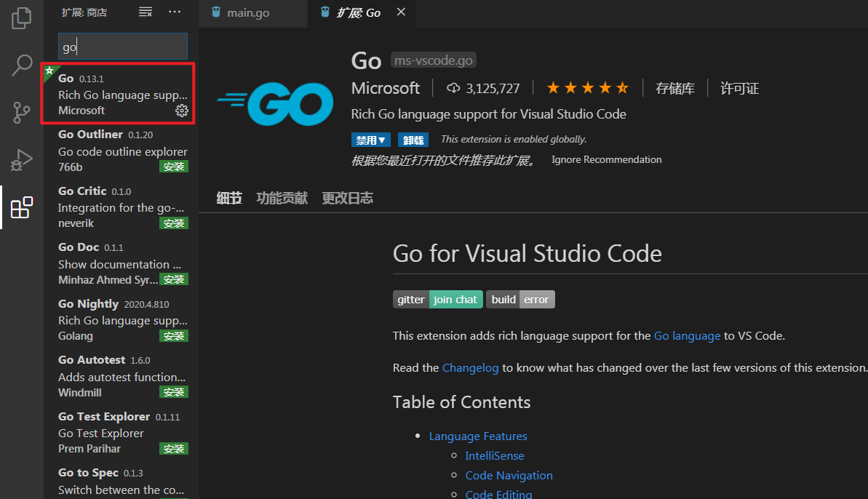Install the Go Test Explorer extension
Viewport: 868px width, 499px height.
174,449
